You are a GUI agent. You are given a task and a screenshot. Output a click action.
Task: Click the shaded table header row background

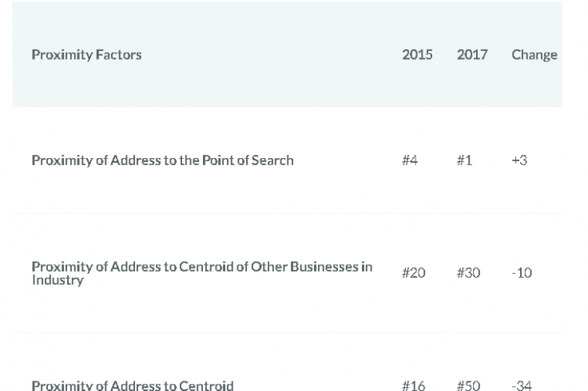click(x=288, y=54)
